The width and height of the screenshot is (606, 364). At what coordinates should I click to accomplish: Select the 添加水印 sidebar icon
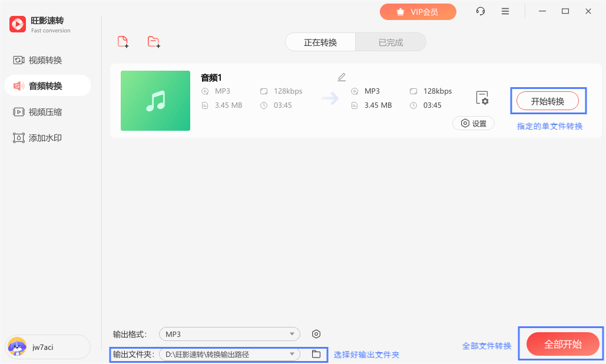[19, 138]
